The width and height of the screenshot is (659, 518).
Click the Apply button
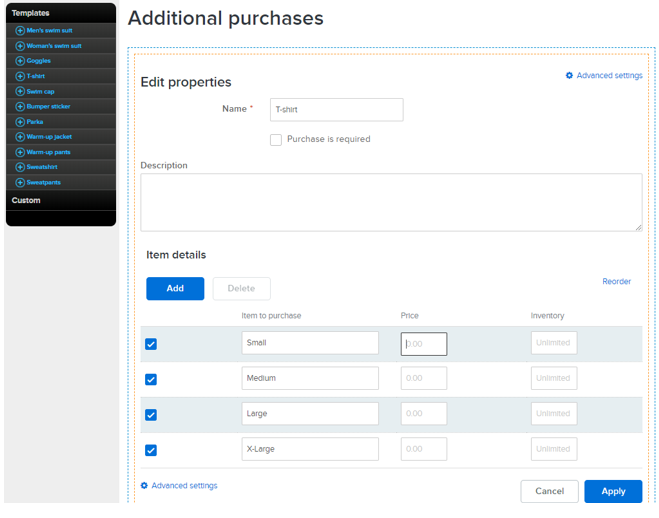(613, 491)
